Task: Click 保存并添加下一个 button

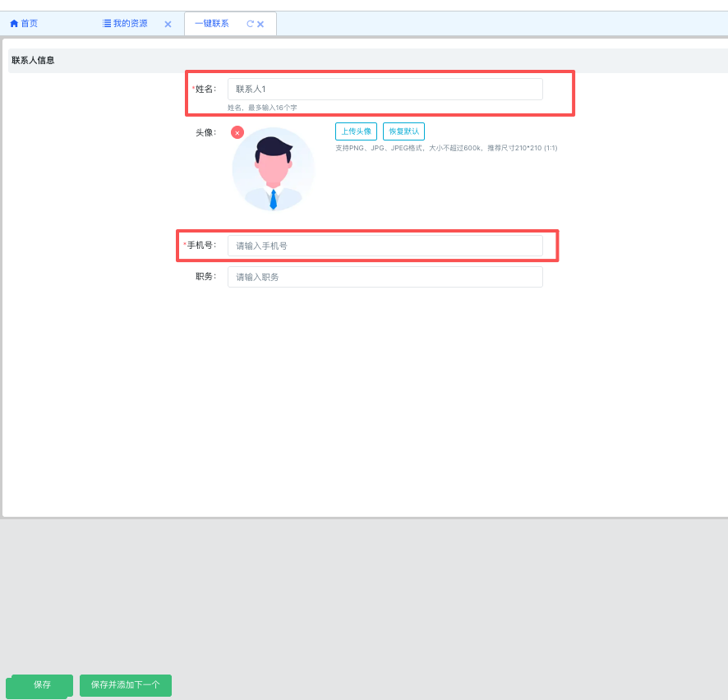Action: coord(126,685)
